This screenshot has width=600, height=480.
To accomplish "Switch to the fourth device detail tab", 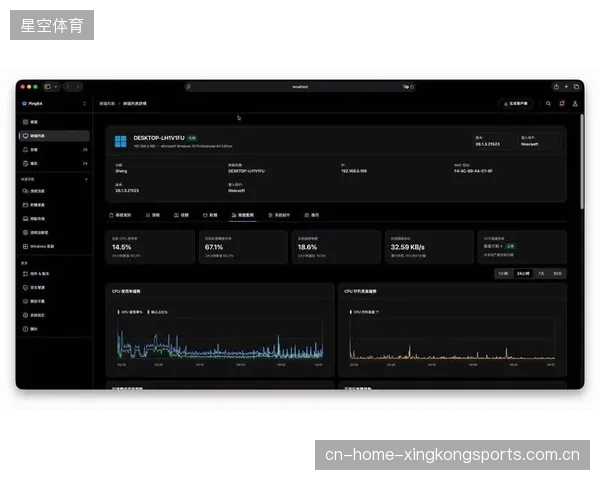I will [x=210, y=215].
